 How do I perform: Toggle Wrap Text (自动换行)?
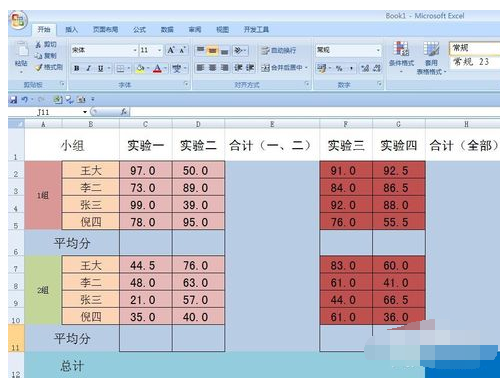tap(279, 50)
